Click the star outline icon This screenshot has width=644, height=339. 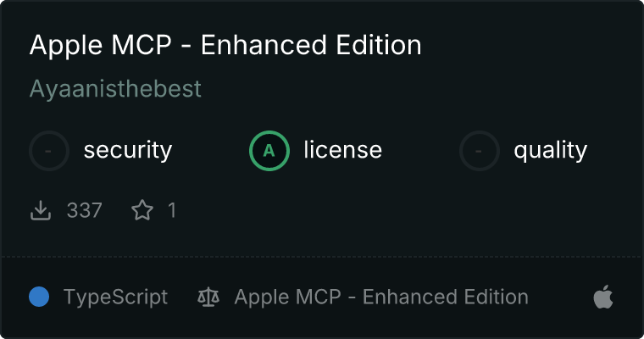142,210
